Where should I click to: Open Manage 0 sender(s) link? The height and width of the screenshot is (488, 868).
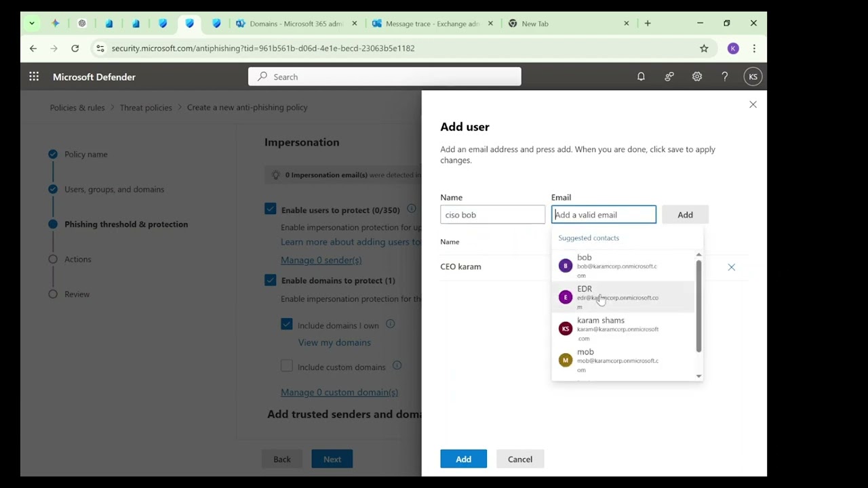pyautogui.click(x=321, y=260)
